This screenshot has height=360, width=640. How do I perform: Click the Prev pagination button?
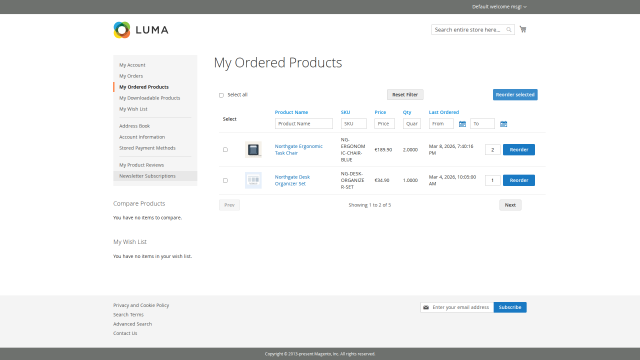(229, 205)
